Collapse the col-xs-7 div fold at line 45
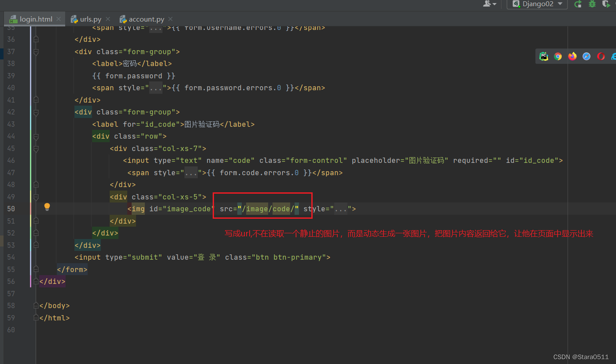The width and height of the screenshot is (616, 364). pos(36,148)
